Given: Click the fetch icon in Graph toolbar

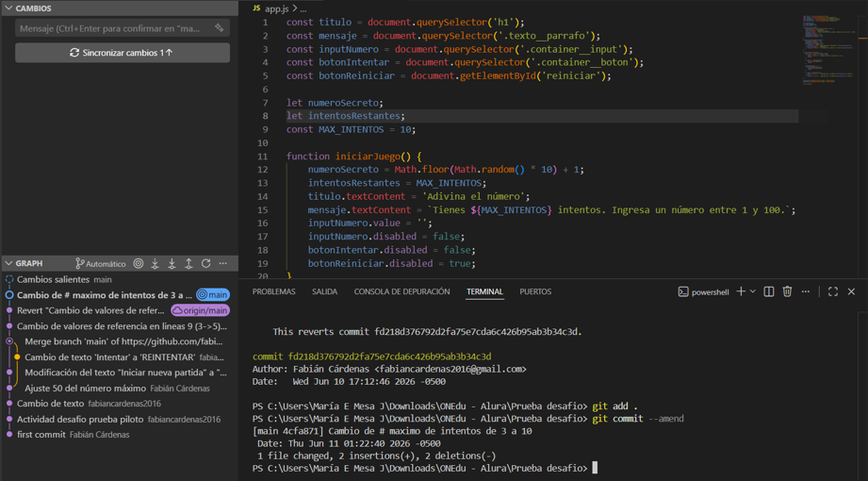Looking at the screenshot, I should (156, 264).
